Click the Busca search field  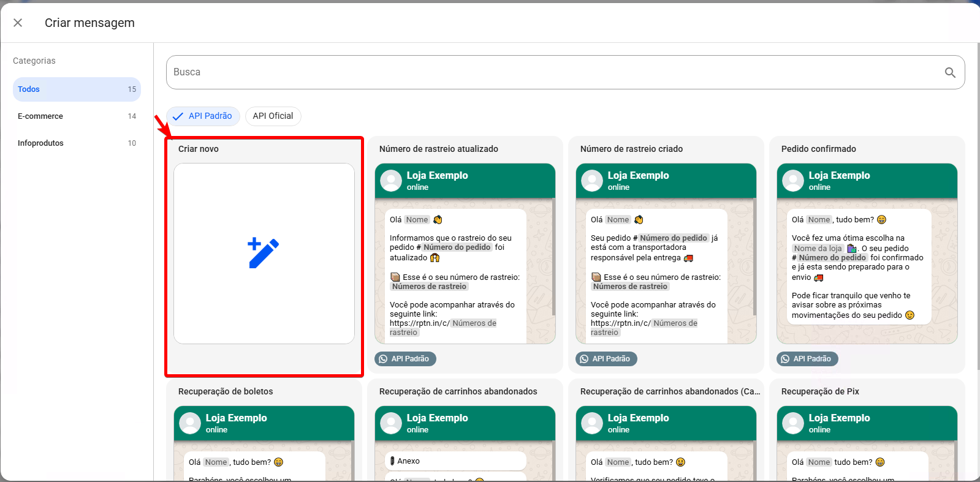coord(565,72)
